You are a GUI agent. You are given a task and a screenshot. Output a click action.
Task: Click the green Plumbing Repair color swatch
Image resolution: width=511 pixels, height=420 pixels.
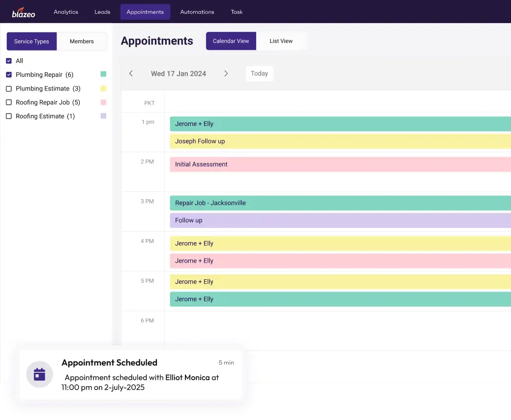pyautogui.click(x=103, y=74)
